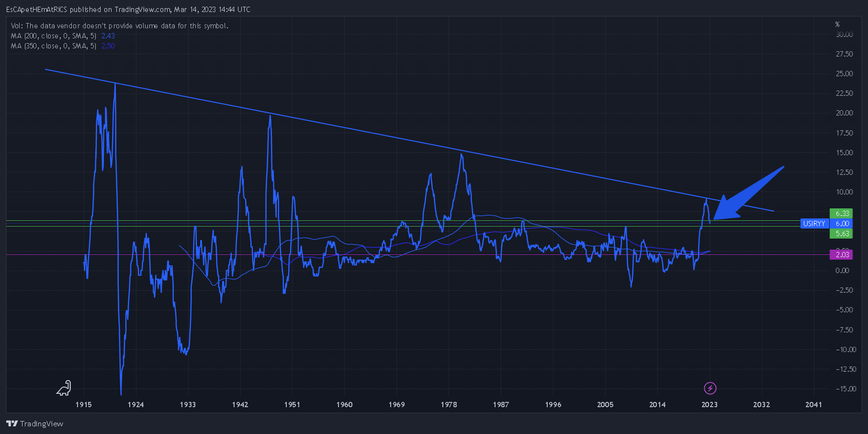The width and height of the screenshot is (868, 434).
Task: Select the USIRYY symbol label
Action: coord(814,224)
